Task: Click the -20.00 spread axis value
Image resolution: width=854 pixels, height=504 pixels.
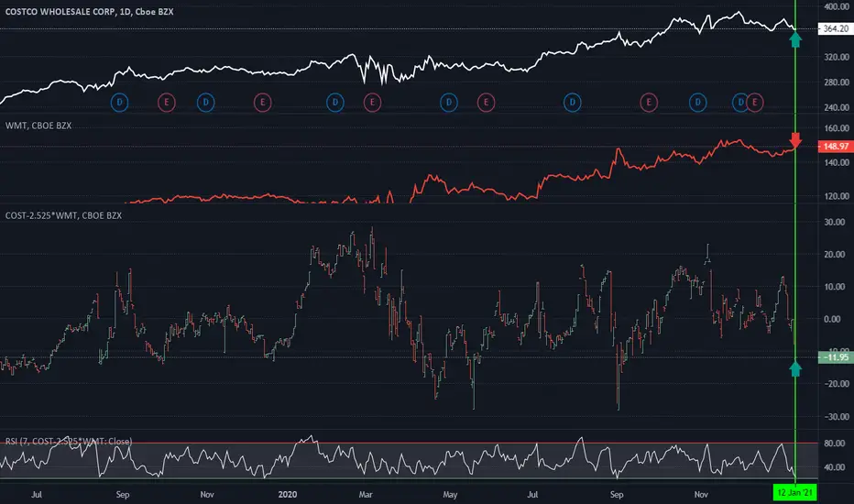Action: click(x=835, y=384)
